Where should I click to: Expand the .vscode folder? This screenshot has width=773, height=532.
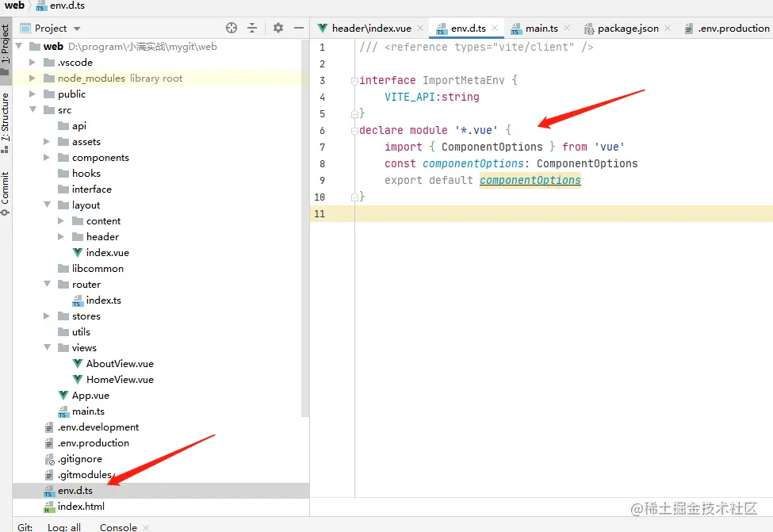coord(33,62)
